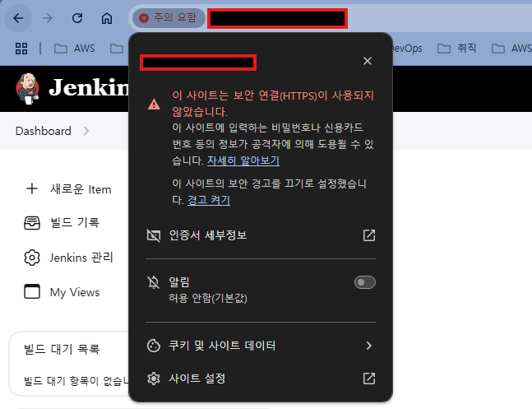Go back with the browser back arrow

[x=18, y=18]
